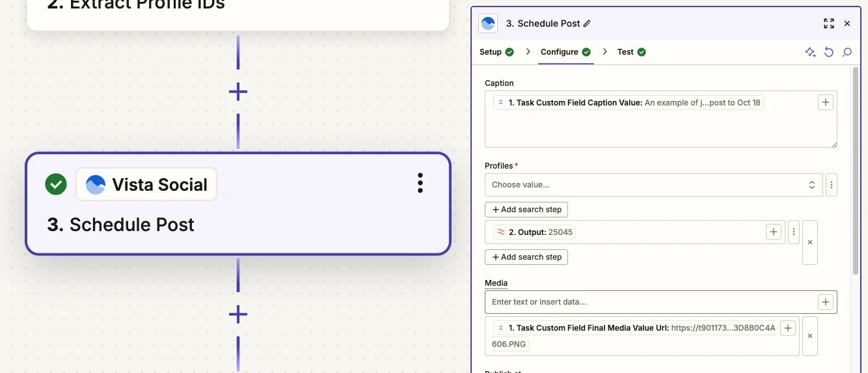Click the first '+ Add search step' button
Viewport: 868px width, 373px height.
526,210
